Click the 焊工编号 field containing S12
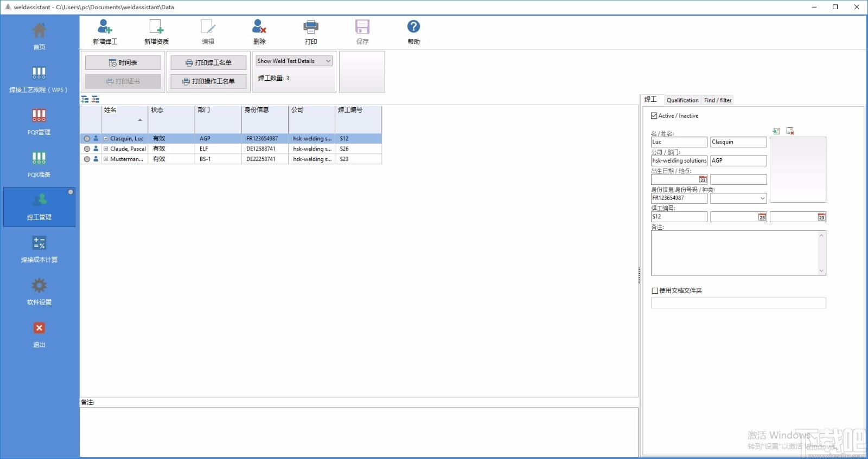Viewport: 868px width, 459px height. pos(679,217)
